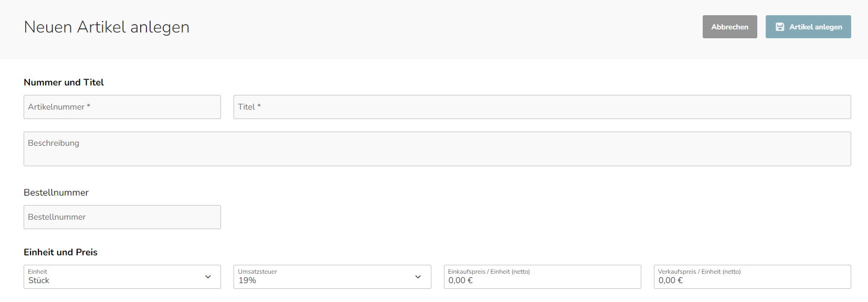Click the chevron arrow in Einheit
The width and height of the screenshot is (868, 302).
point(208,277)
